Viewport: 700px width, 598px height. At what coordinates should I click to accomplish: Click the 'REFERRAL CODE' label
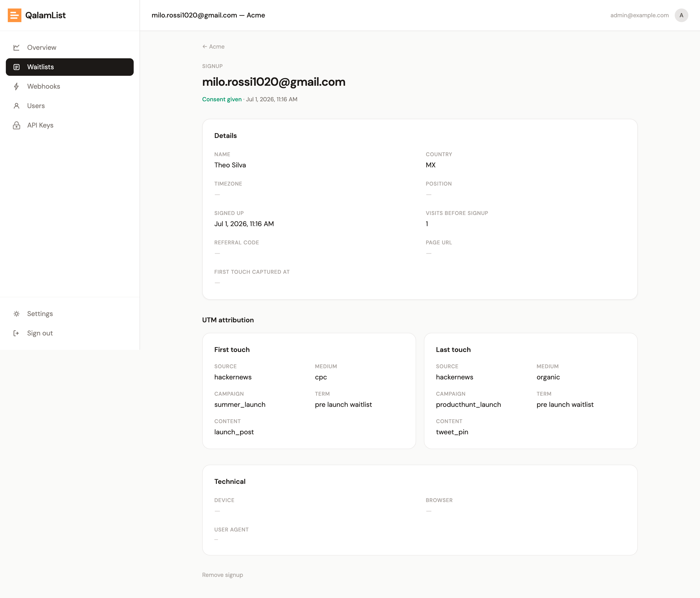point(236,243)
